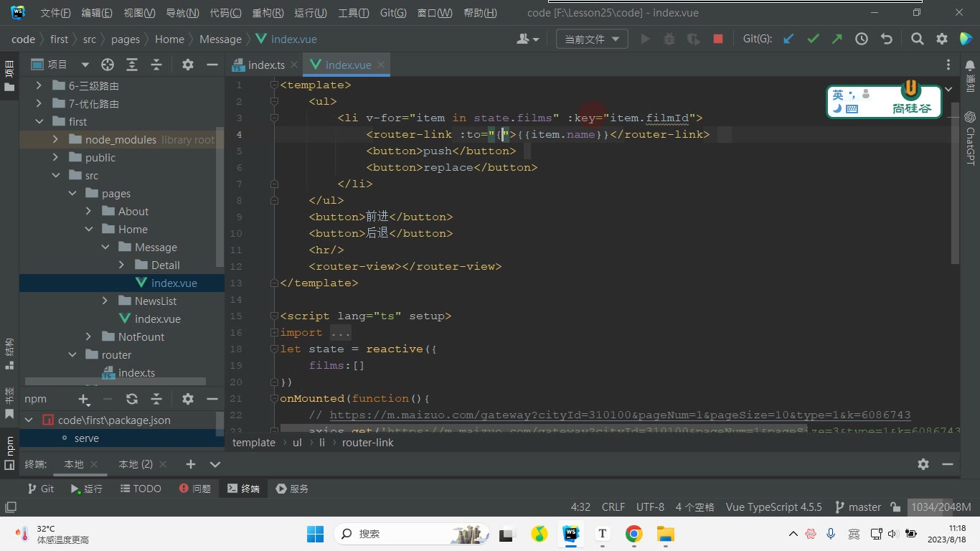The image size is (980, 551).
Task: Open terminal tabs dropdown chevron
Action: pyautogui.click(x=215, y=464)
